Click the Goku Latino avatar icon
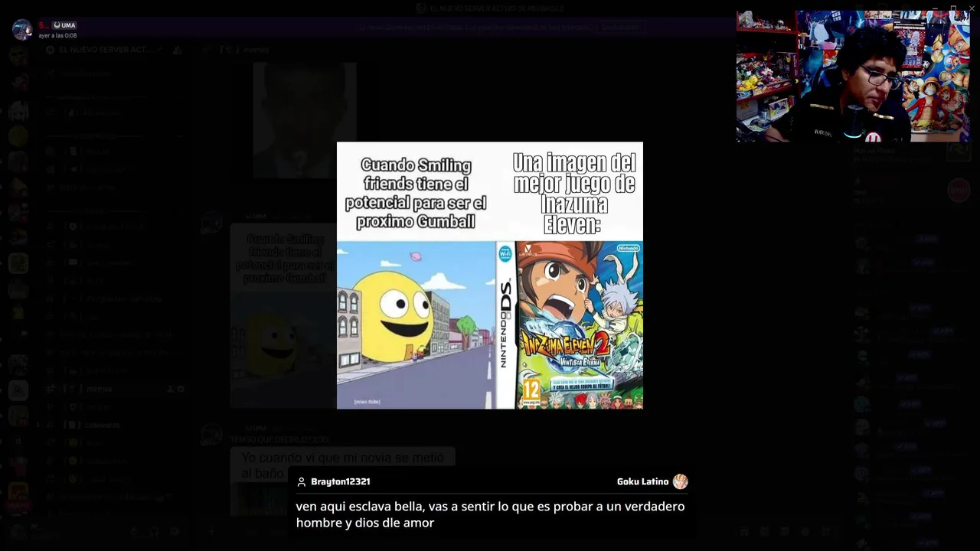 tap(681, 481)
